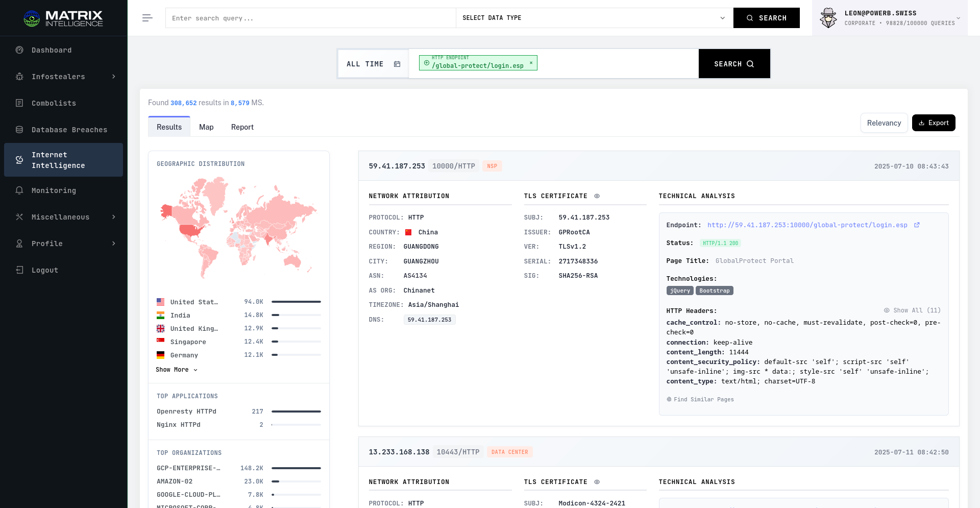Click the Export button
Viewport: 980px width, 508px height.
[933, 123]
